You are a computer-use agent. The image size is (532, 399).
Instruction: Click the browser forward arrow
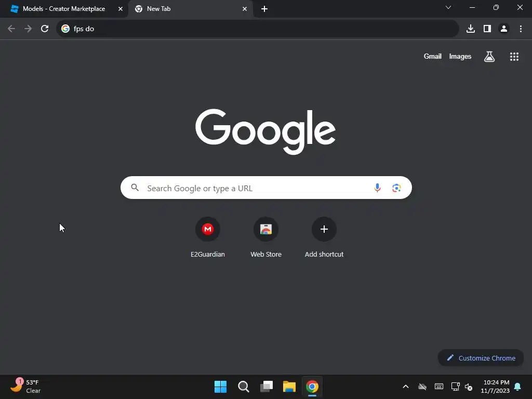28,29
